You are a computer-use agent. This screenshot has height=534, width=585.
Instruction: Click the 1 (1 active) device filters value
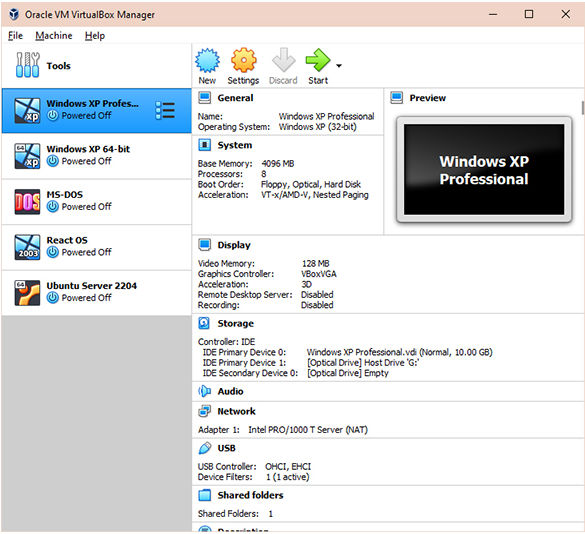tap(287, 477)
